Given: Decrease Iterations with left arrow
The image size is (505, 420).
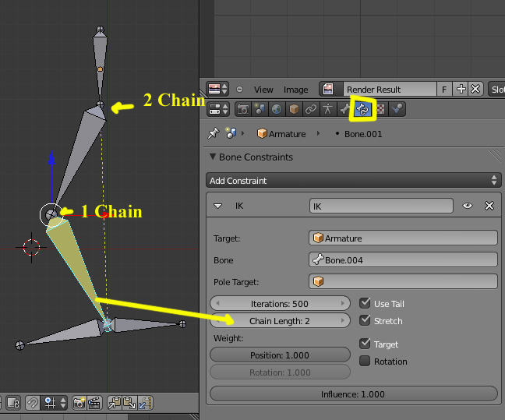Looking at the screenshot, I should click(217, 303).
